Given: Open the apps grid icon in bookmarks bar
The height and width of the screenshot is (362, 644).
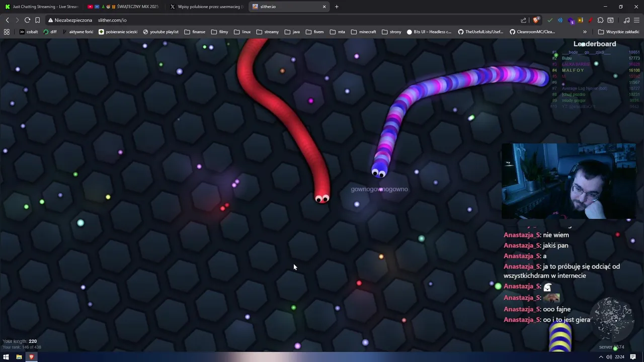Looking at the screenshot, I should [x=7, y=32].
